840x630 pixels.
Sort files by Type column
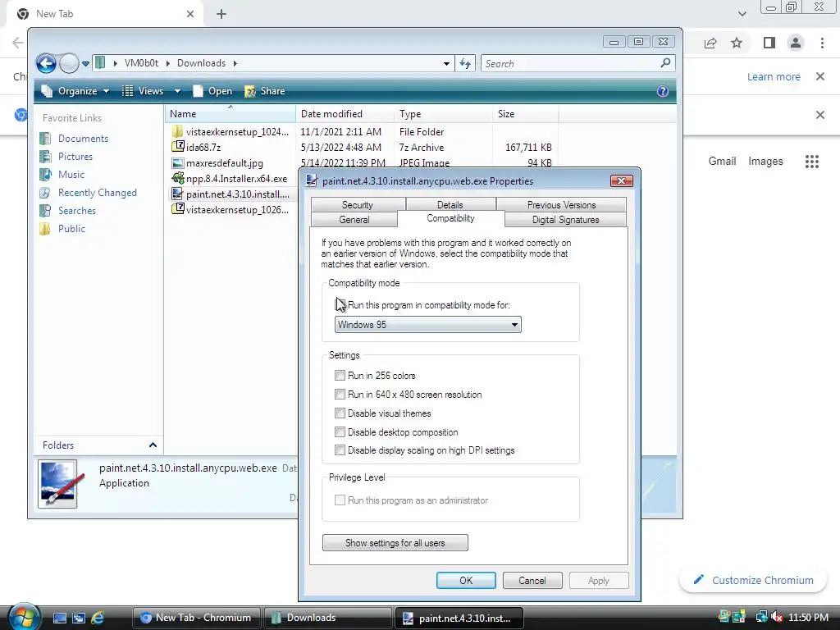(x=443, y=113)
